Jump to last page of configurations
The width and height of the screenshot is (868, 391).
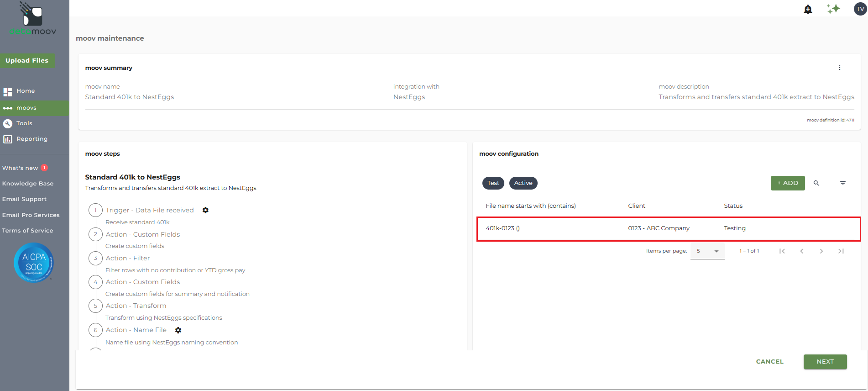point(841,251)
